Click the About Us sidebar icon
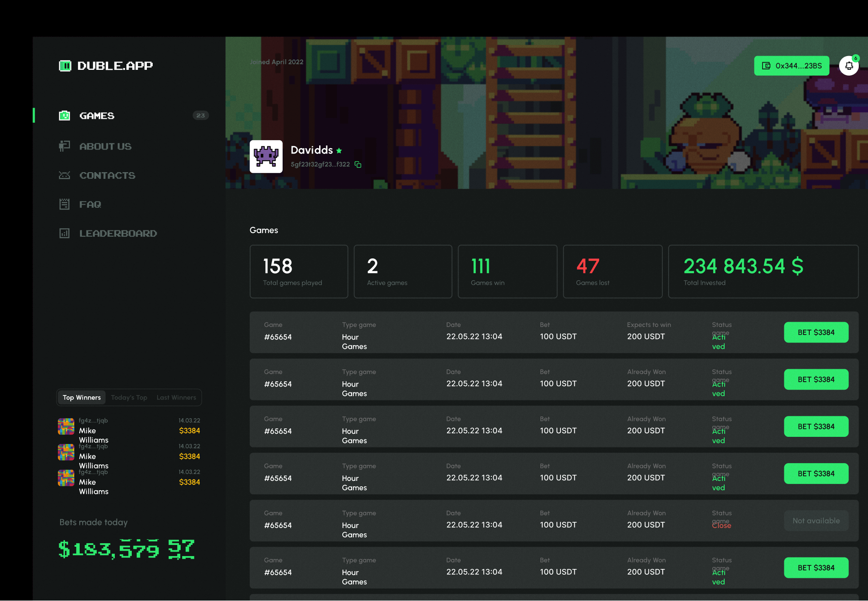This screenshot has width=868, height=601. coord(65,146)
